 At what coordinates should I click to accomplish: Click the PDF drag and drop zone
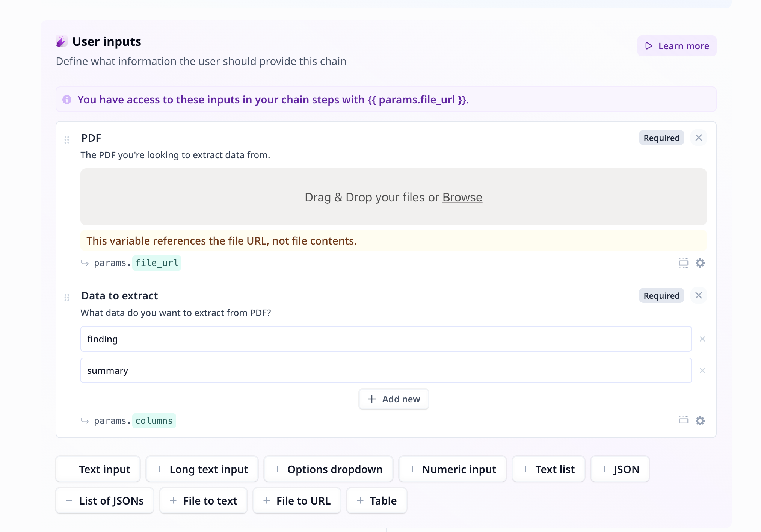click(394, 197)
